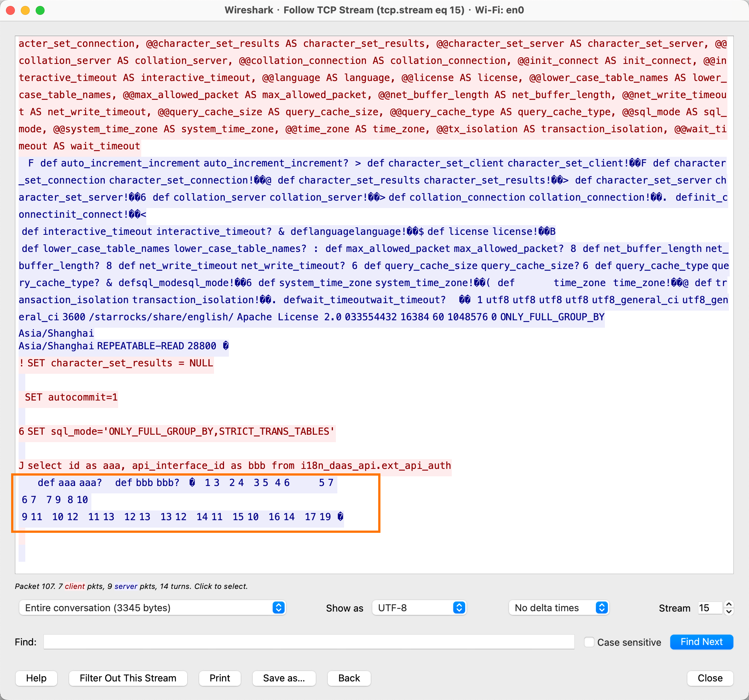Click the Asia/Shanghai REPEATABLE-READ 28800 line
This screenshot has height=700, width=749.
pos(124,346)
